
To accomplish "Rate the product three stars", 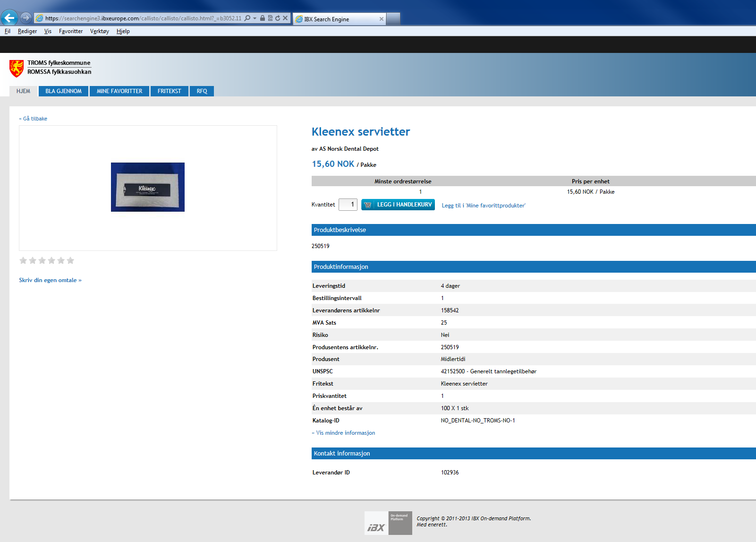I will [42, 260].
